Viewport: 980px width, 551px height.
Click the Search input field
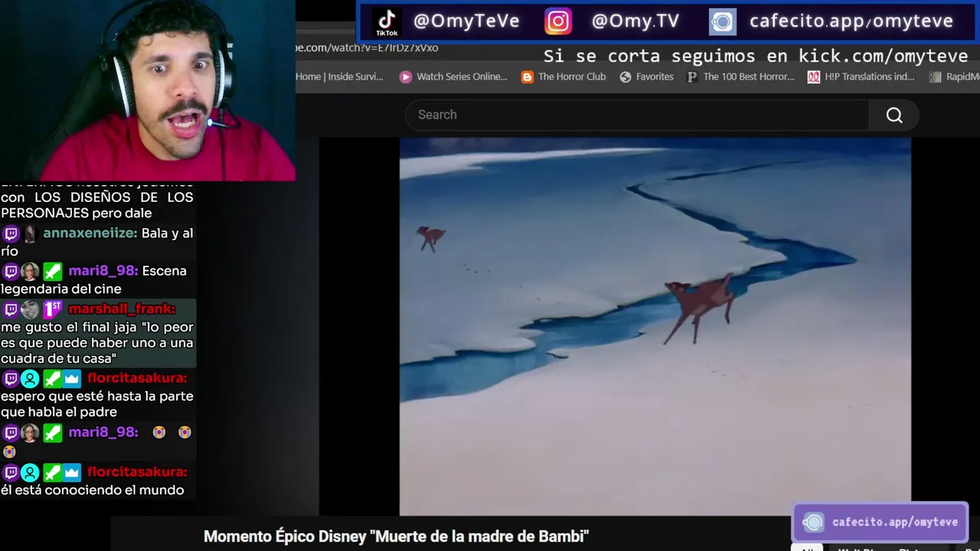pos(637,115)
